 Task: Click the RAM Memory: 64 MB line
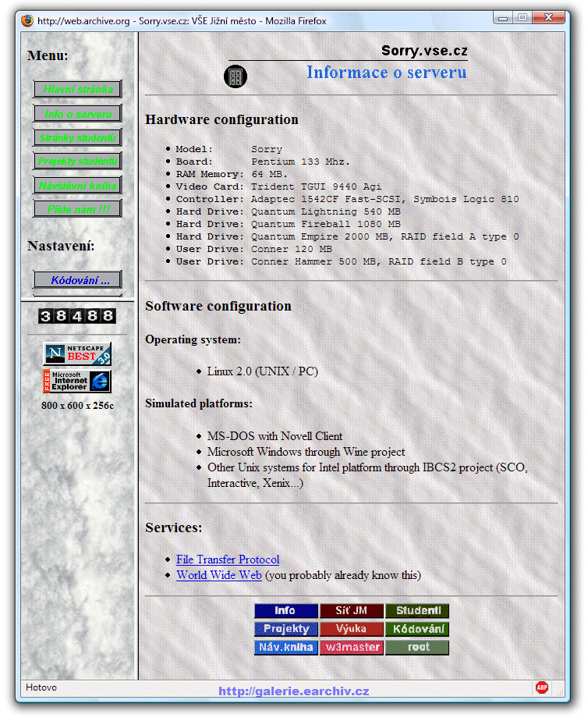[x=232, y=174]
